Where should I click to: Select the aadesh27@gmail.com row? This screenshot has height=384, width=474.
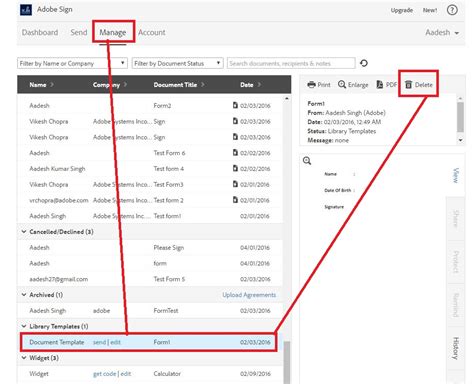(150, 279)
